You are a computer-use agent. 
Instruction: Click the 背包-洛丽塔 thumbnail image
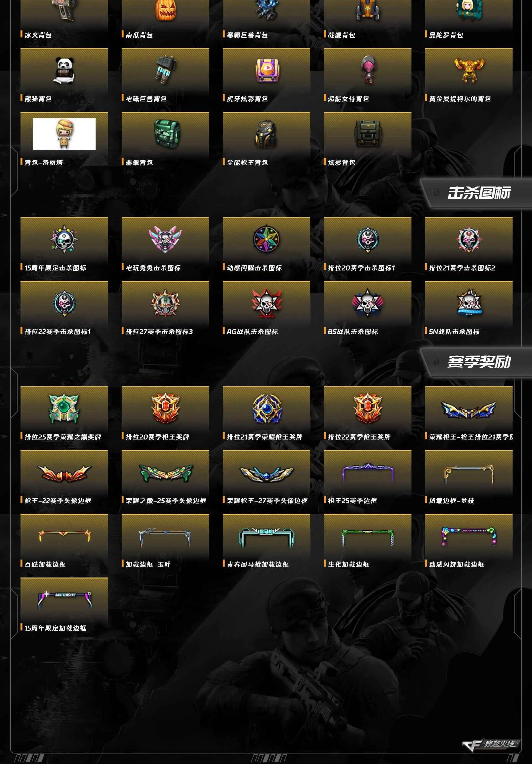(x=64, y=134)
